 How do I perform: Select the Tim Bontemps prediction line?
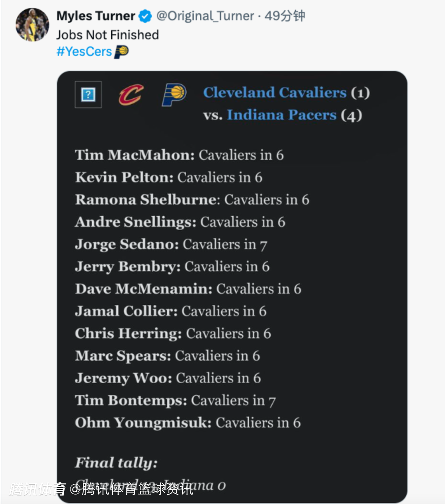(175, 401)
